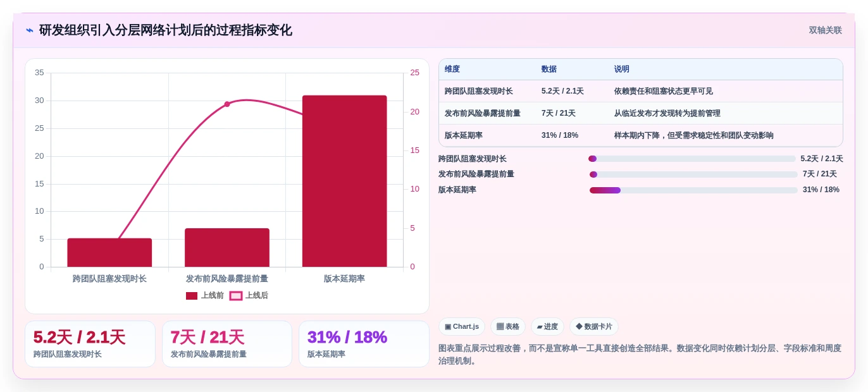This screenshot has width=868, height=392.
Task: Click the 发布前风险暴露提前量 bar in chart
Action: coord(227,247)
